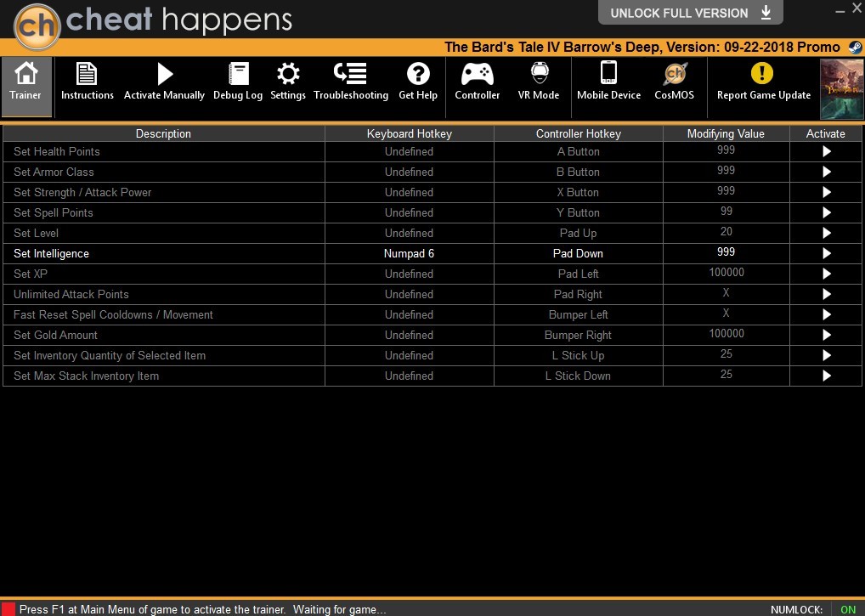The width and height of the screenshot is (865, 616).
Task: Open Controller configuration
Action: coord(478,82)
